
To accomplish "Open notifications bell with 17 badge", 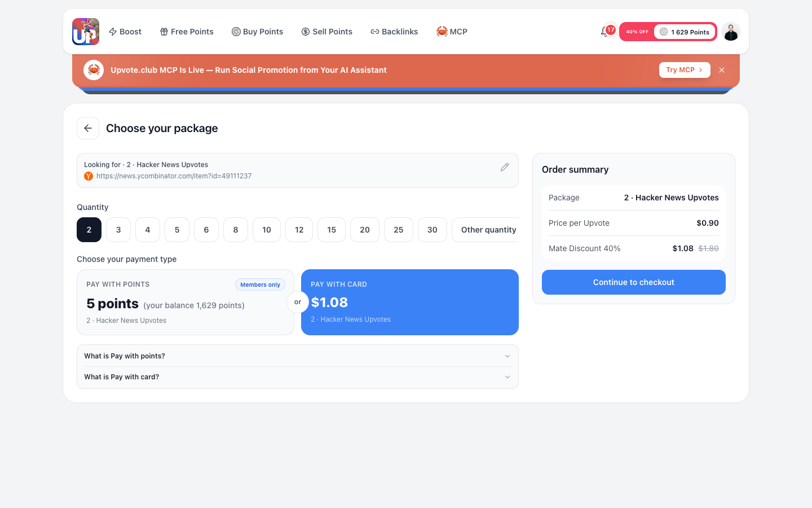I will (606, 32).
